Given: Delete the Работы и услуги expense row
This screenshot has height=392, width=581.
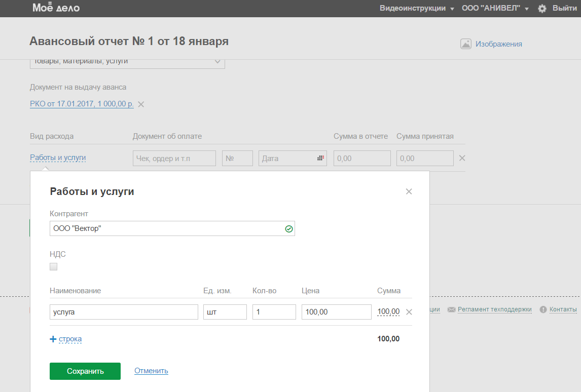Looking at the screenshot, I should [x=462, y=158].
